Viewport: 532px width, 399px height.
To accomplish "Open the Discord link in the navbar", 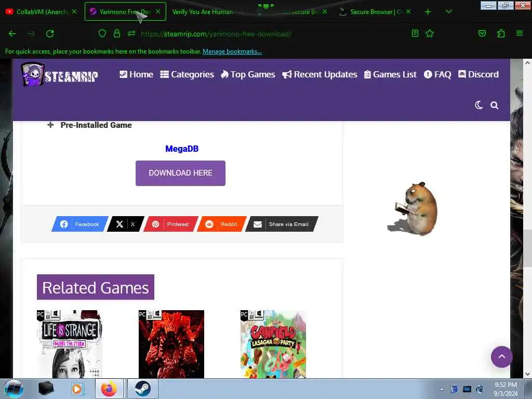I will (x=478, y=74).
